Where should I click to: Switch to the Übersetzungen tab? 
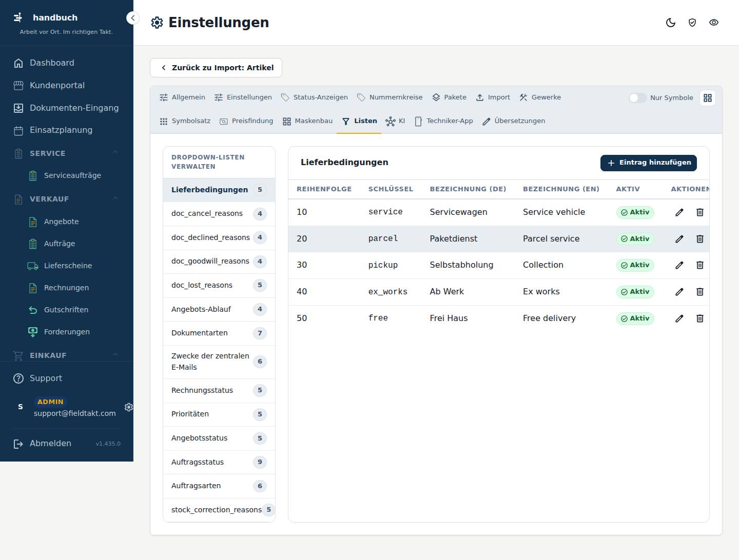[x=514, y=121]
